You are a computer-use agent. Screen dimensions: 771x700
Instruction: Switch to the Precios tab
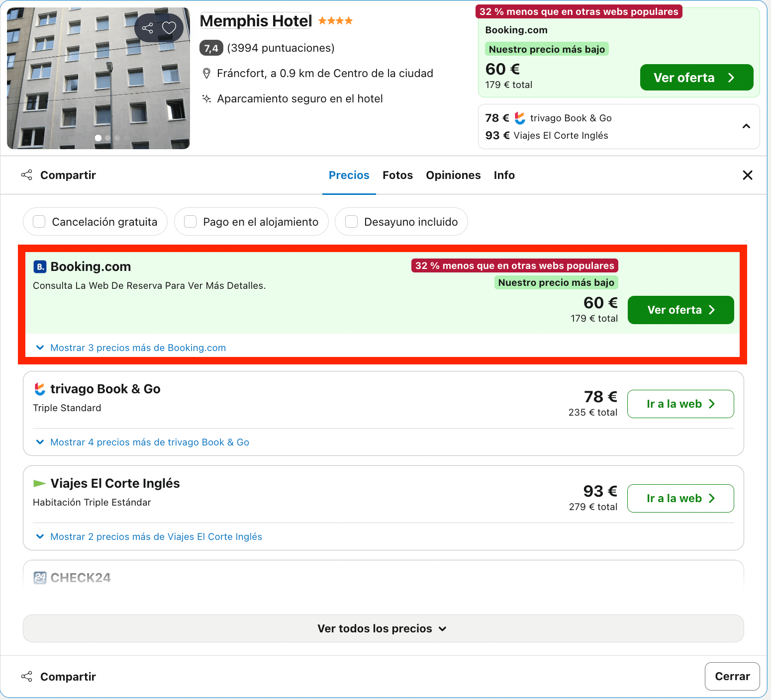tap(349, 175)
